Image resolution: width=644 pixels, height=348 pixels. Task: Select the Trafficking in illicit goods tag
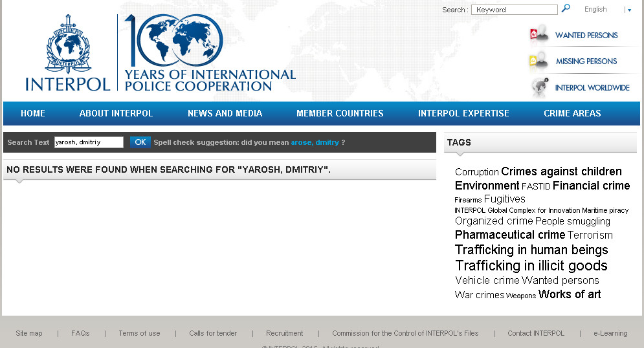coord(531,265)
